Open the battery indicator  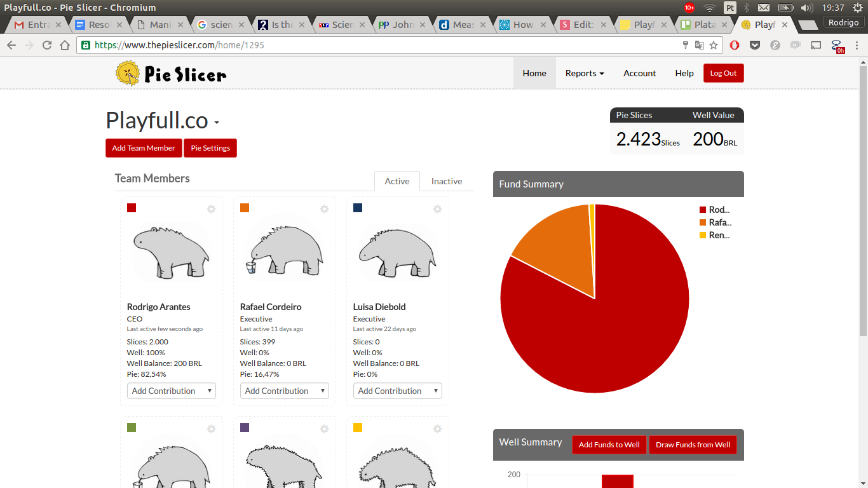[x=786, y=8]
